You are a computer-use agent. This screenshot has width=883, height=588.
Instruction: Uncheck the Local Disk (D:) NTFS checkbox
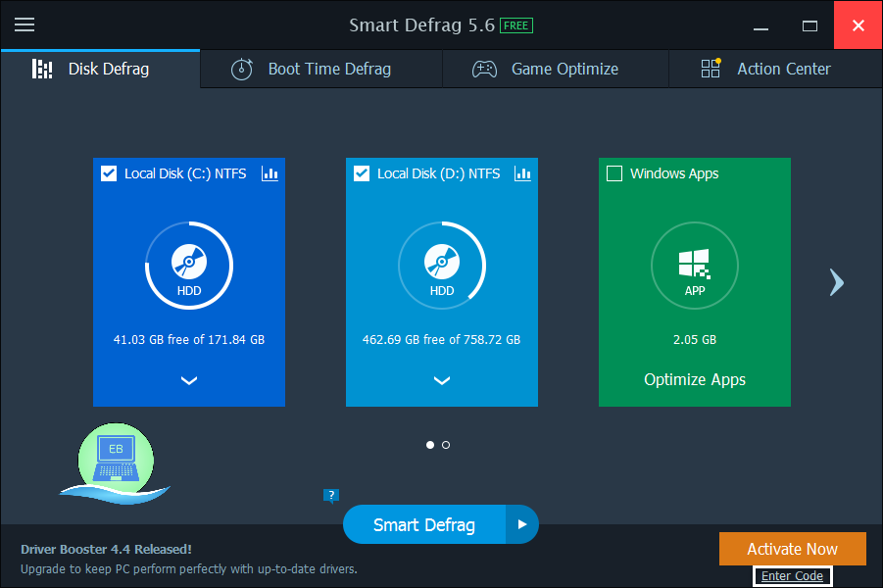pos(362,173)
